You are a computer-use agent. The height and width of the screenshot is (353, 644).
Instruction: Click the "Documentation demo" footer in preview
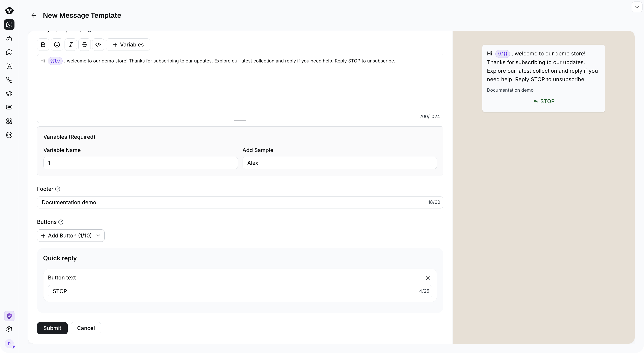pos(510,90)
